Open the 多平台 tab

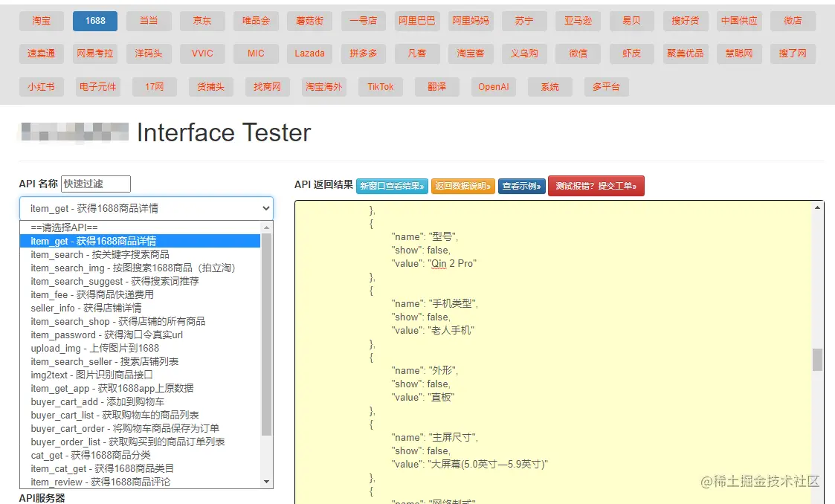606,87
